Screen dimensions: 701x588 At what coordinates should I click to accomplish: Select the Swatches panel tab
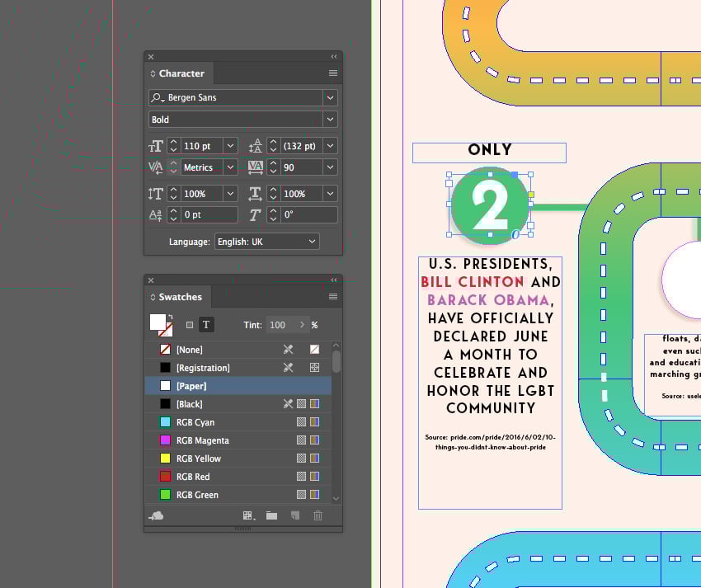tap(179, 297)
